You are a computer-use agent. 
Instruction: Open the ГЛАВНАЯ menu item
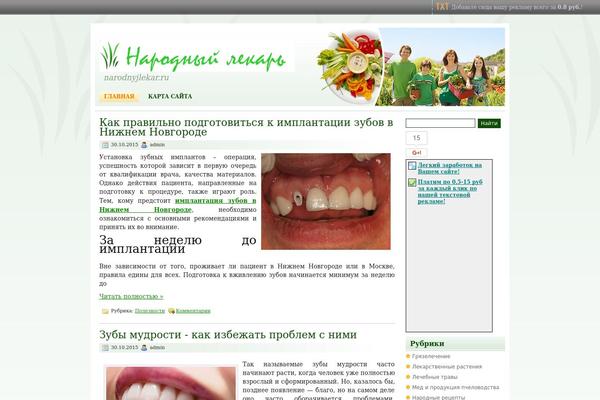point(119,96)
